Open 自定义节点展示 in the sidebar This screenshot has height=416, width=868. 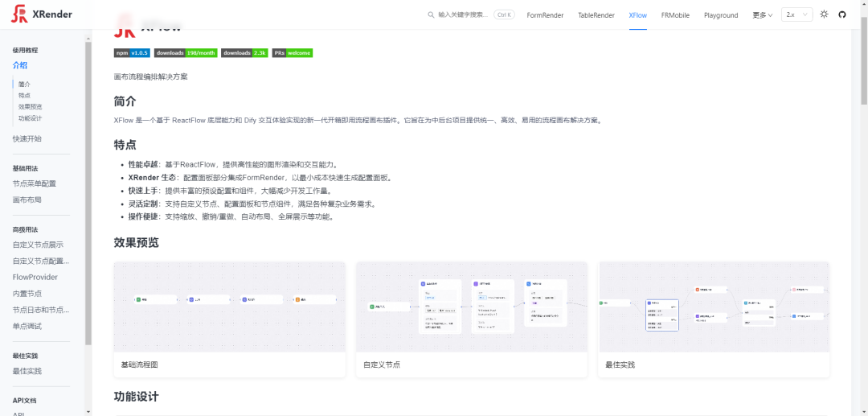39,245
